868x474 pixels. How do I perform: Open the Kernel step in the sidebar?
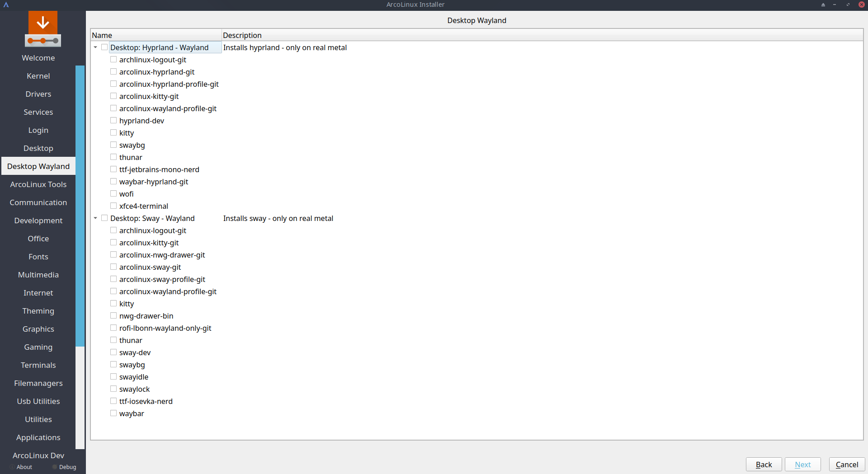pyautogui.click(x=38, y=76)
